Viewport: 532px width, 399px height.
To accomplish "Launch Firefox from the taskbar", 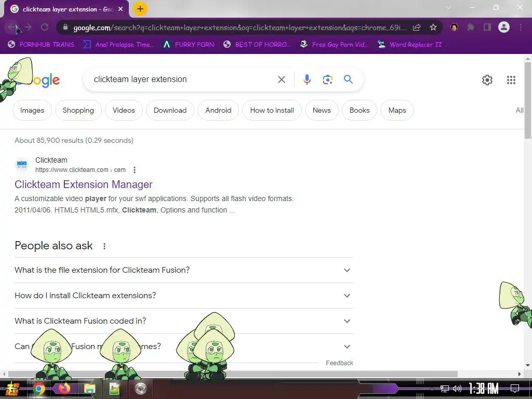I will [x=64, y=389].
